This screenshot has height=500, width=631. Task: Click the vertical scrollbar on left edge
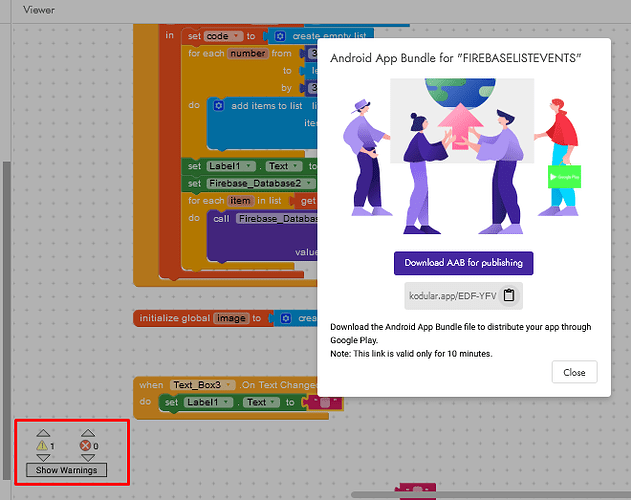[x=6, y=320]
